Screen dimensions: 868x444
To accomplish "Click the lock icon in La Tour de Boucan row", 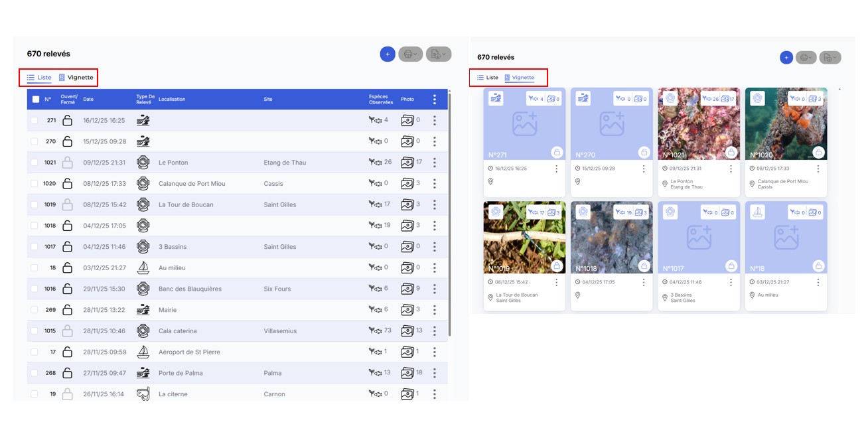I will pyautogui.click(x=67, y=205).
